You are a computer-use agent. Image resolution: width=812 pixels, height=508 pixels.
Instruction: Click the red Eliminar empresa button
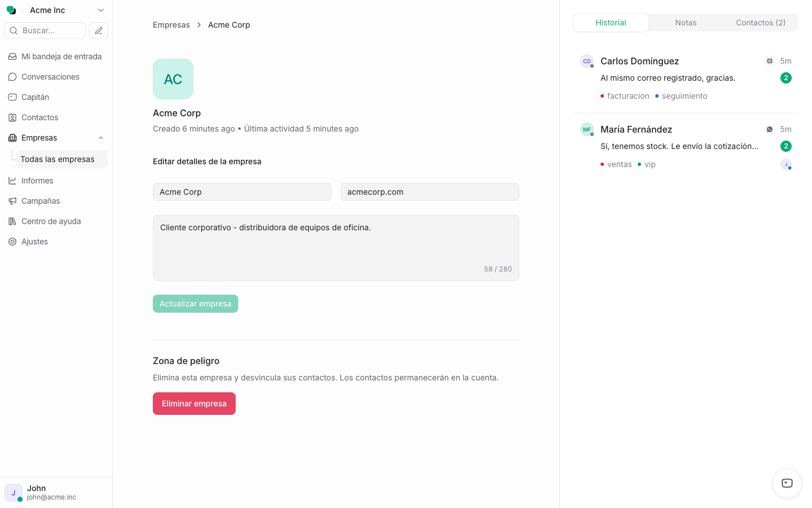(x=194, y=404)
